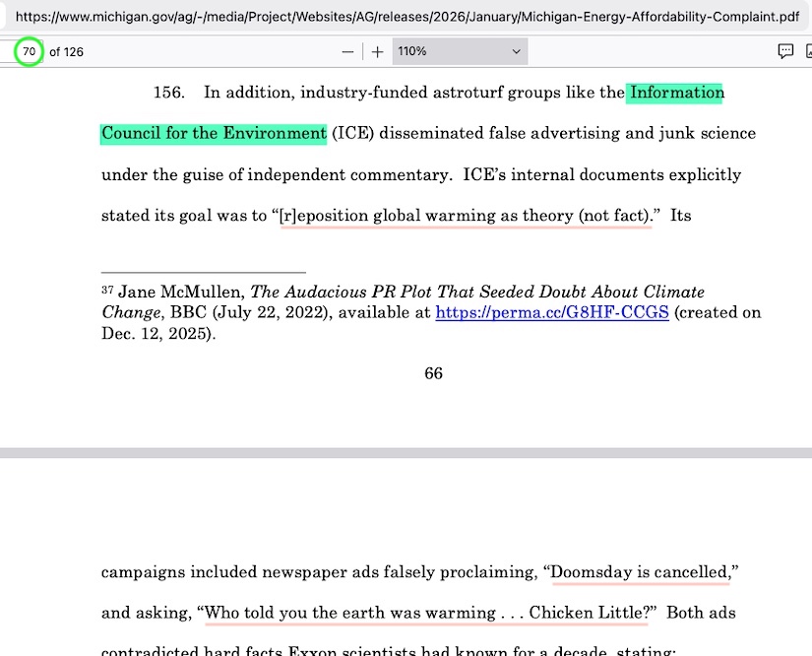Click the "of 126" page count label
812x656 pixels.
point(66,52)
